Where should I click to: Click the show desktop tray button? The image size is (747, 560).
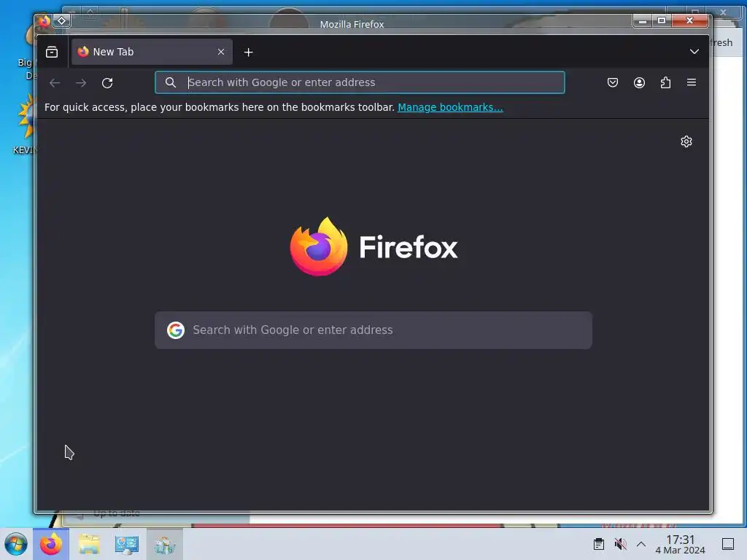(728, 544)
